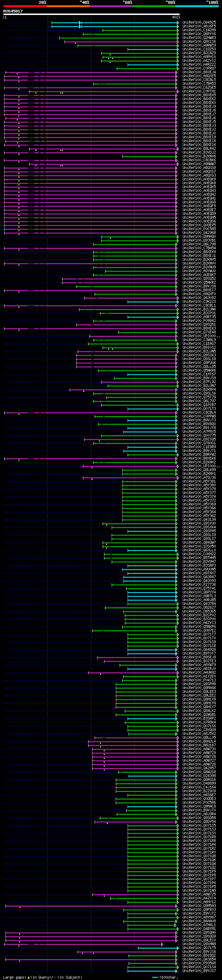Click the cyan ~100% identity legend segment
This screenshot has width=222, height=980.
point(197,6)
